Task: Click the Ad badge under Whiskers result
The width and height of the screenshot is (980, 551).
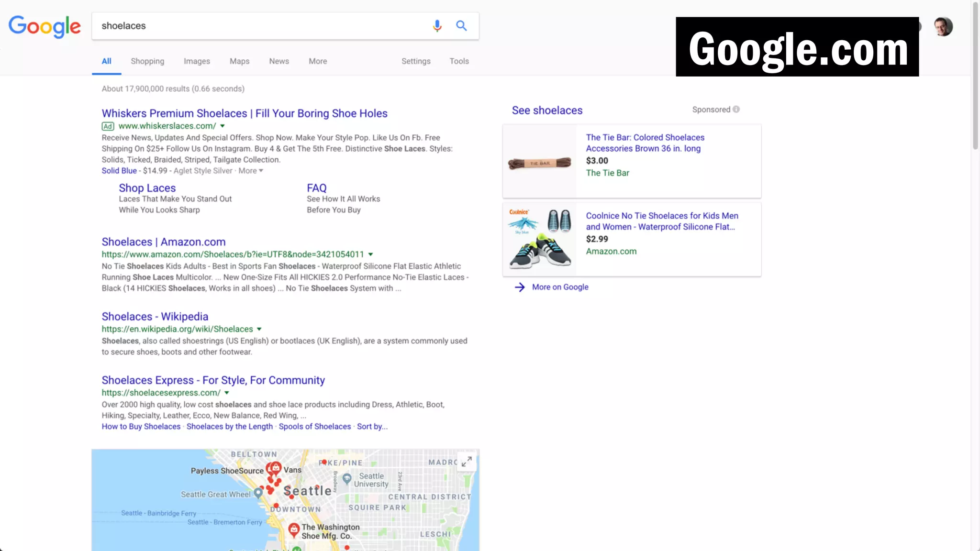Action: coord(108,126)
